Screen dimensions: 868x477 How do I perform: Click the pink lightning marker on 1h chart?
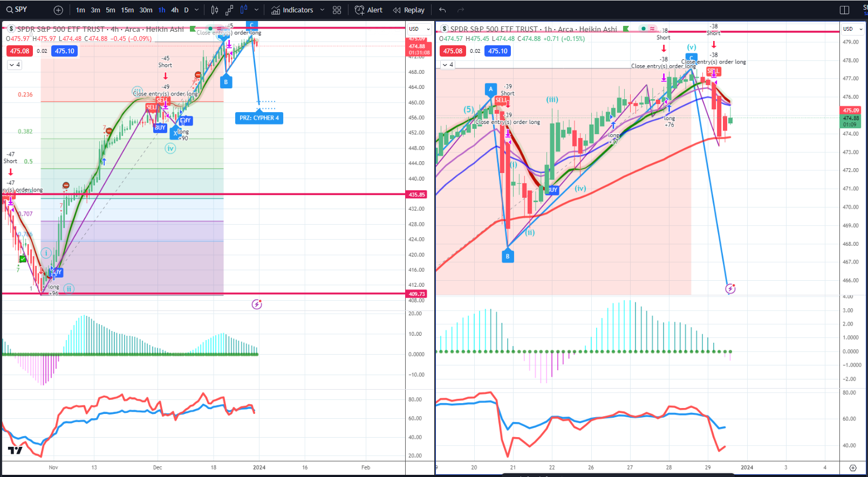click(x=730, y=288)
